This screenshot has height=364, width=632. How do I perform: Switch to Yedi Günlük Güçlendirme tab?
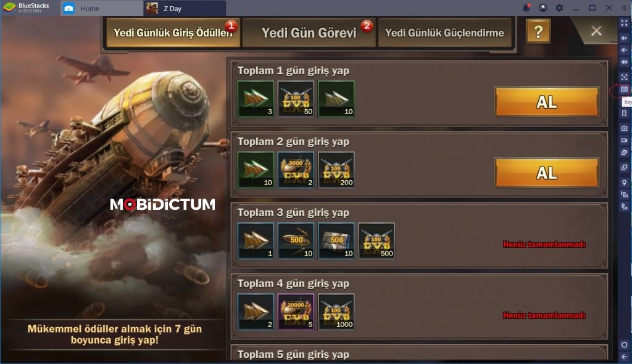coord(444,32)
